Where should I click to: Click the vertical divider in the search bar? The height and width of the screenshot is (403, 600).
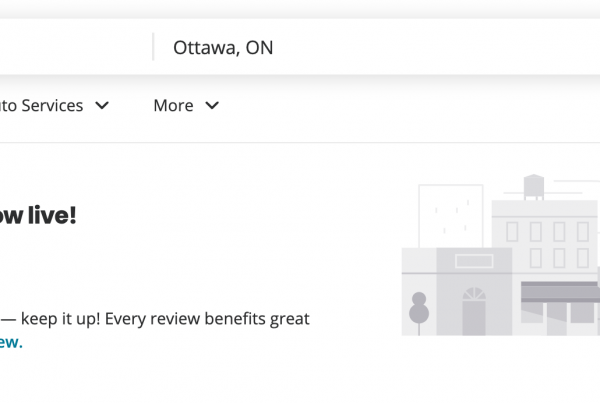153,47
